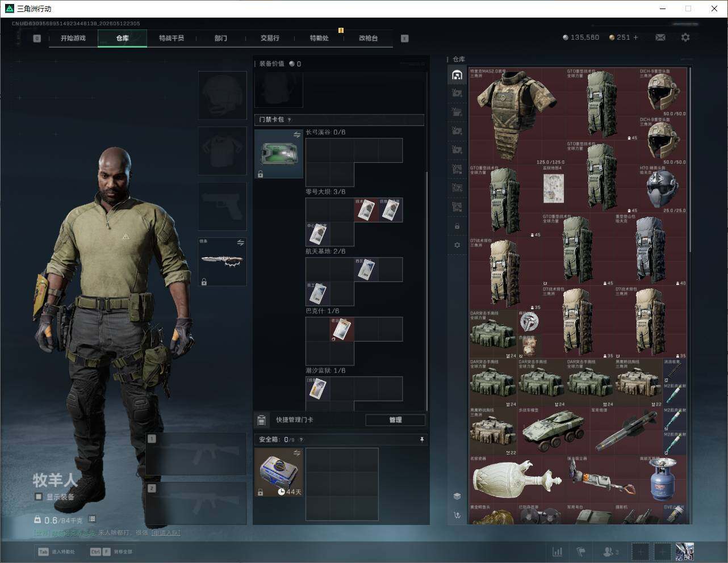Click the left navigation arrow key icon
The height and width of the screenshot is (563, 728).
[x=37, y=39]
